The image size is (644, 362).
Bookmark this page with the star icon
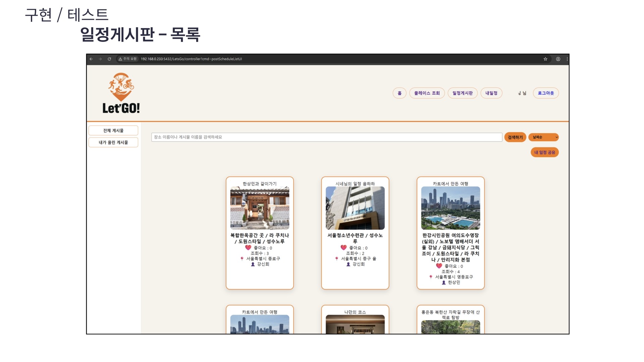pyautogui.click(x=545, y=59)
